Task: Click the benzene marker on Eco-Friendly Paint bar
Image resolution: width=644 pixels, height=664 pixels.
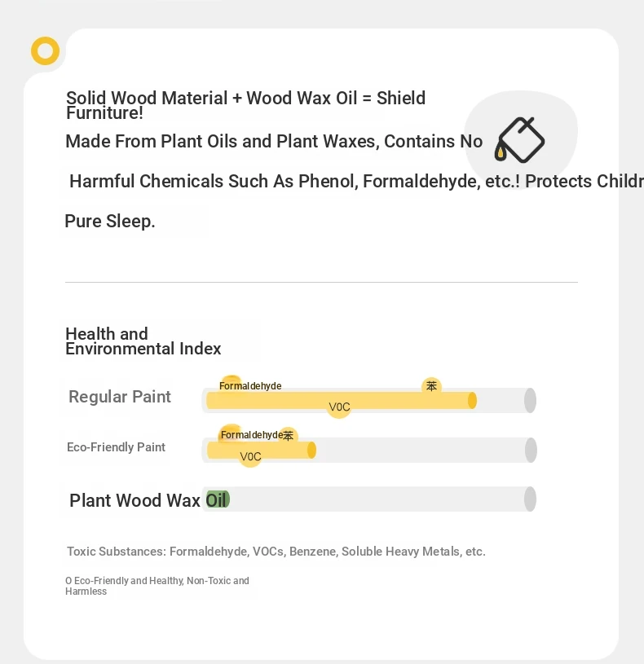Action: pos(288,435)
